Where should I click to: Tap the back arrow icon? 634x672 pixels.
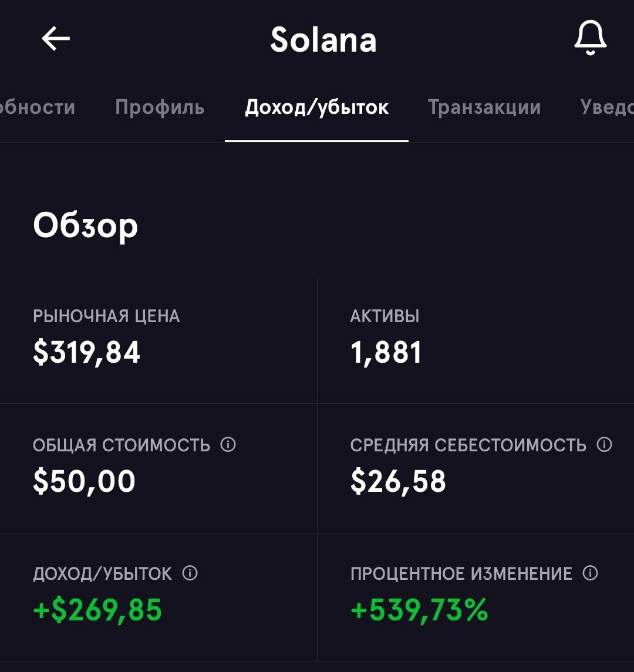[56, 39]
